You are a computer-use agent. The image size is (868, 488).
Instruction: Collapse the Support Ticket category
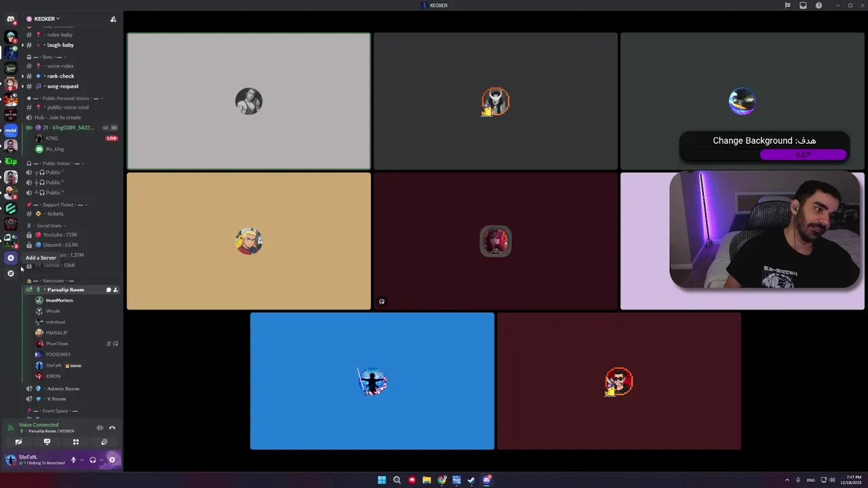click(57, 205)
